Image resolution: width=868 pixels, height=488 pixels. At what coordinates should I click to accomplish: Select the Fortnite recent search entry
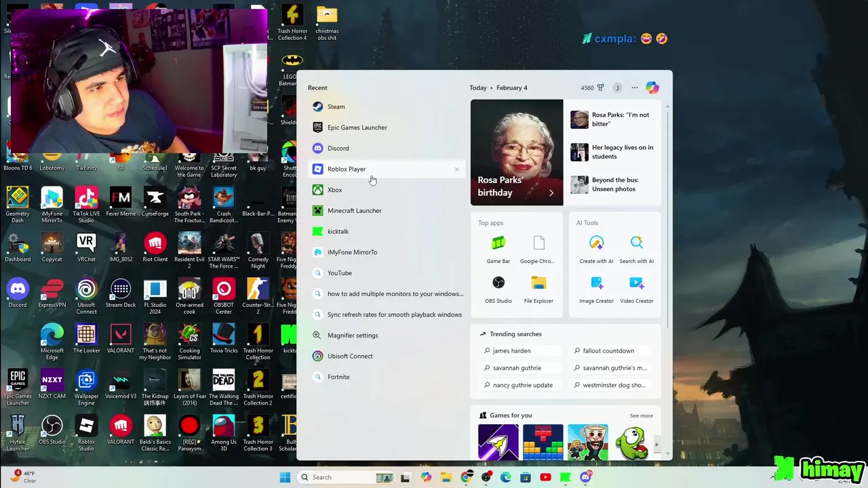coord(387,377)
